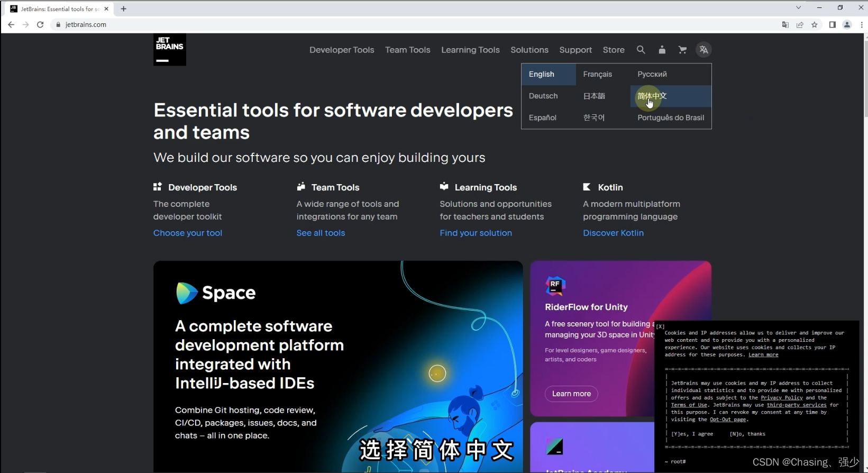Viewport: 868px width, 473px height.
Task: Open the Chrome tab search chevron
Action: (x=799, y=8)
